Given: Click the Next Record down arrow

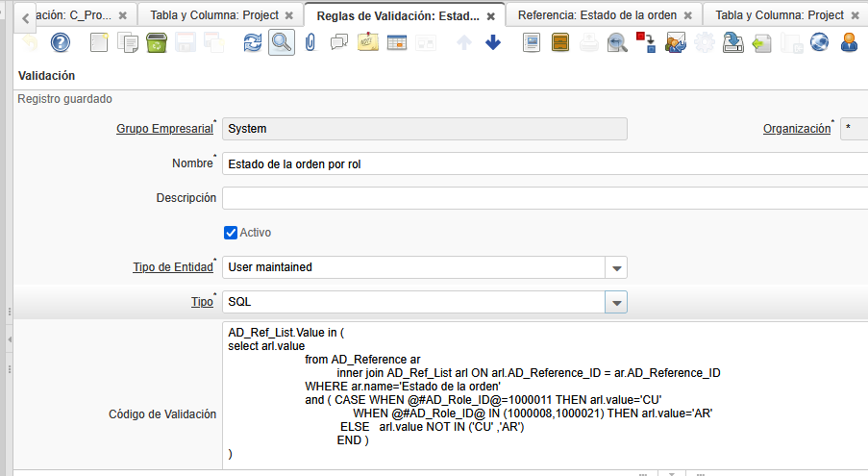Looking at the screenshot, I should coord(493,42).
